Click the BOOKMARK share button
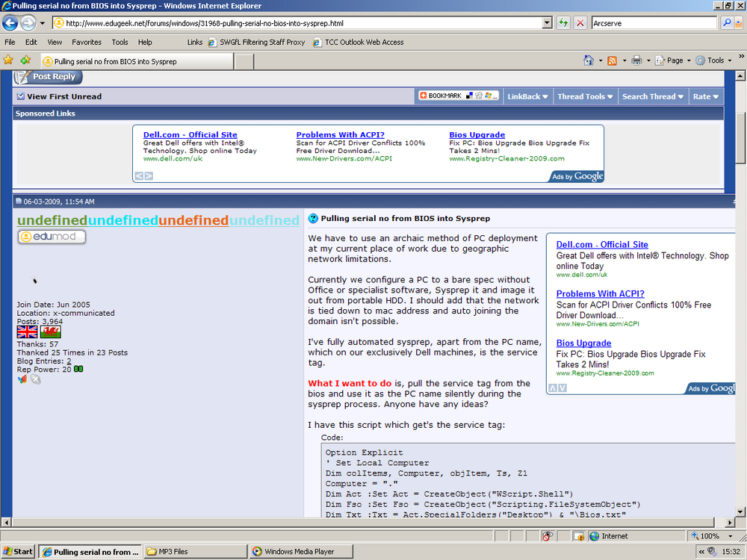747x560 pixels. (x=459, y=96)
